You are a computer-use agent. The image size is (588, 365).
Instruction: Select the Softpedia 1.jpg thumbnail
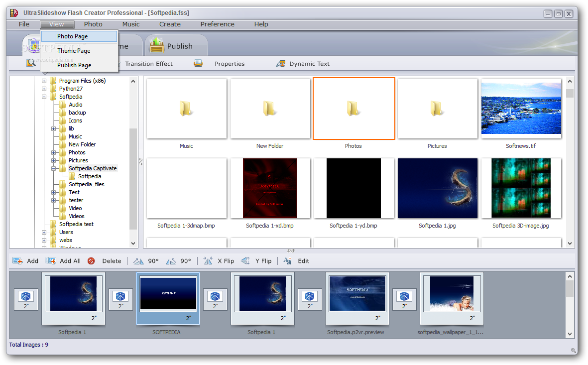click(437, 188)
